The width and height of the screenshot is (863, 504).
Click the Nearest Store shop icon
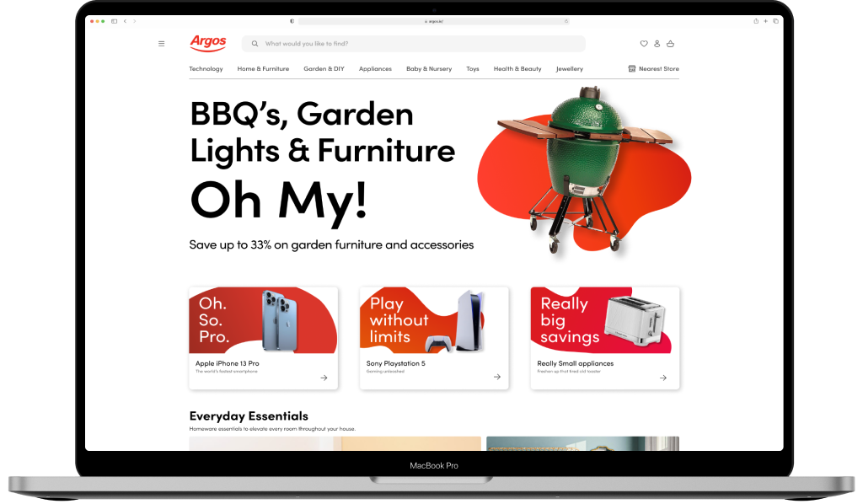(x=632, y=69)
